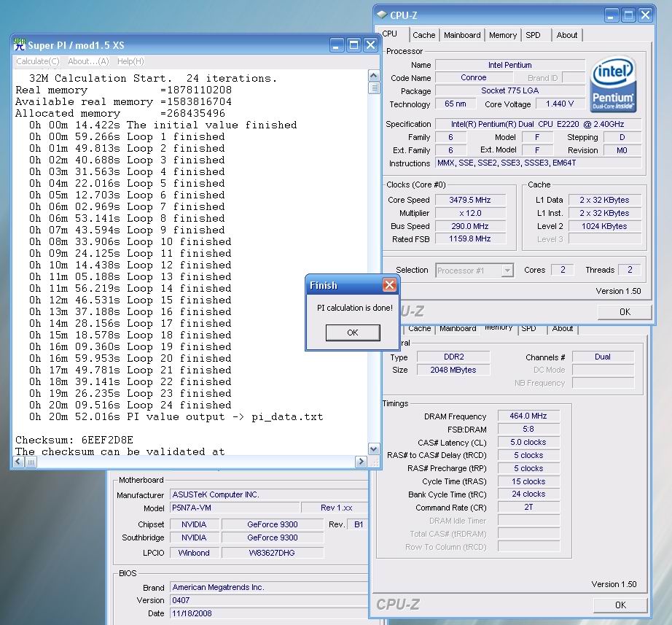The height and width of the screenshot is (625, 672).
Task: Open About tab in the memory CPU-Z window
Action: pyautogui.click(x=562, y=329)
